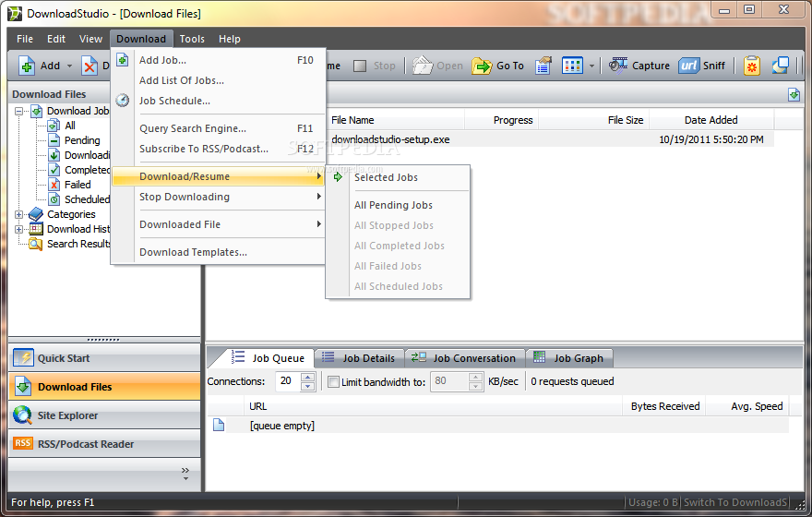The width and height of the screenshot is (812, 517).
Task: Choose Query Search Engine...
Action: point(219,128)
